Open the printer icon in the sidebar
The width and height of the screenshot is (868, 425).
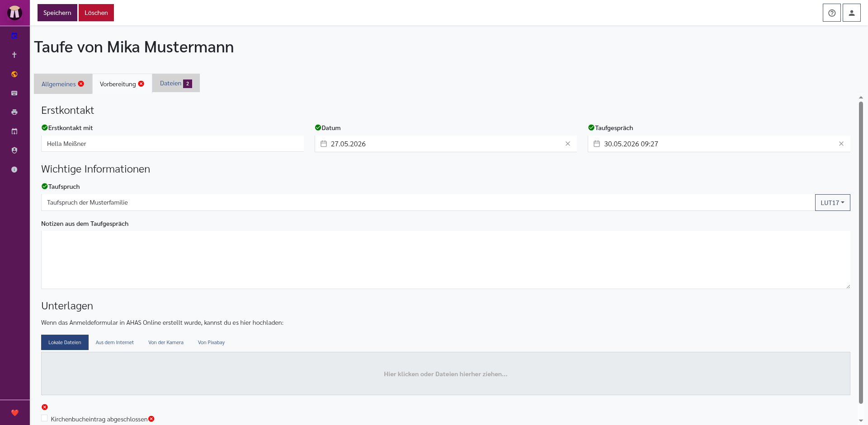14,112
